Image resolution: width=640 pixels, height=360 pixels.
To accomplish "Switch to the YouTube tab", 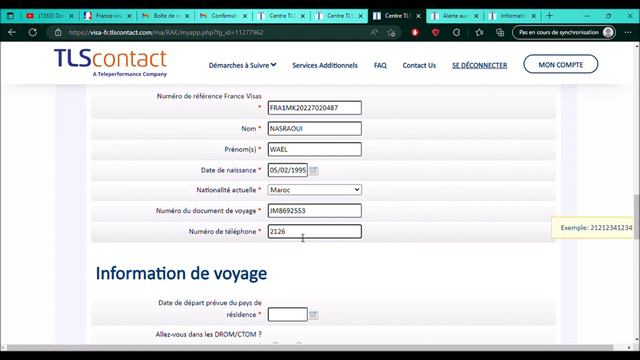I will pos(49,16).
